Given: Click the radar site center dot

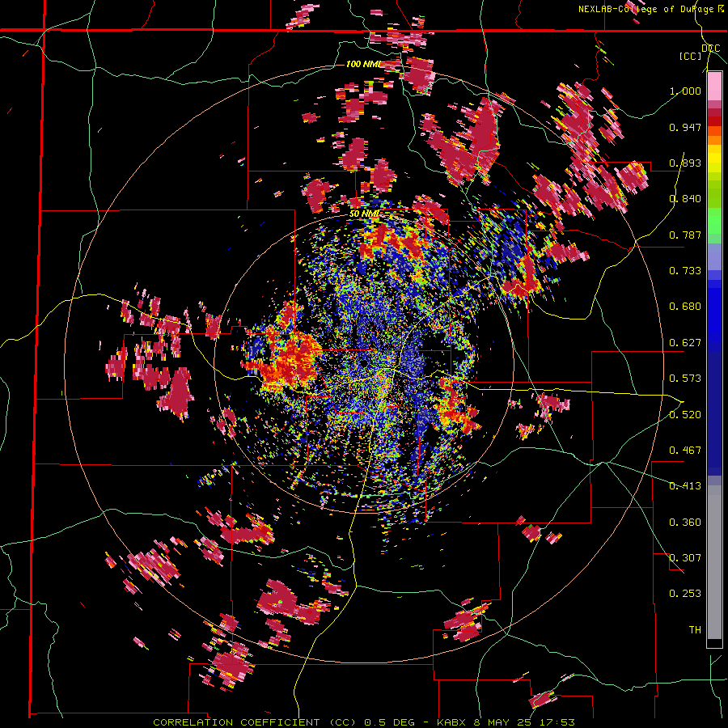Looking at the screenshot, I should coord(364,363).
